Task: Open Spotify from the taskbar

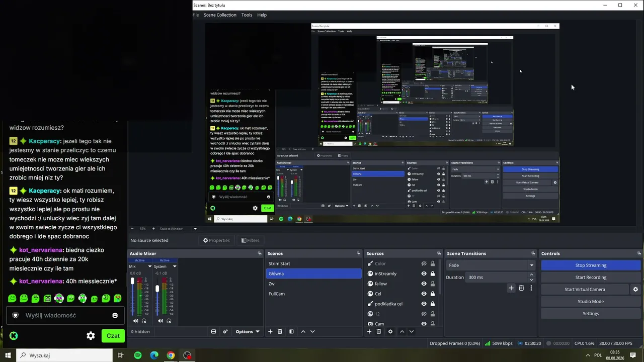Action: tap(138, 355)
